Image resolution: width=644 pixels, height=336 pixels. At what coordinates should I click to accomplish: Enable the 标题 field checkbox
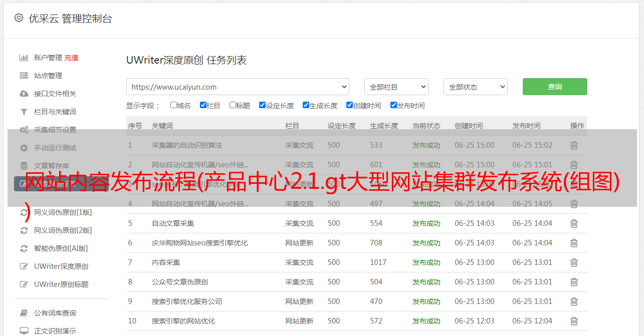[x=233, y=105]
